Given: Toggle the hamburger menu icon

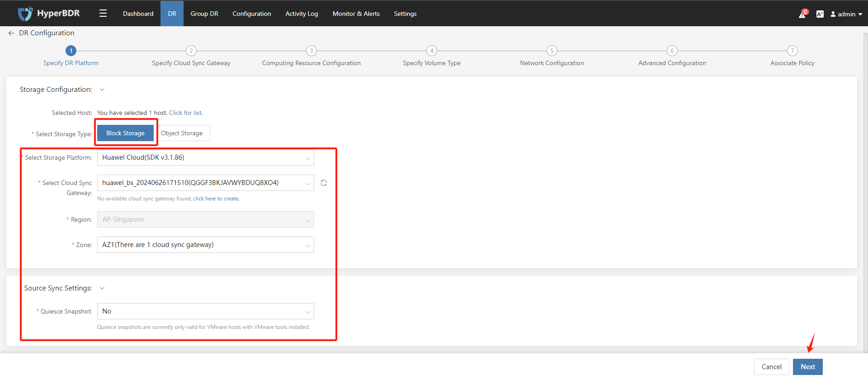Looking at the screenshot, I should (x=103, y=14).
